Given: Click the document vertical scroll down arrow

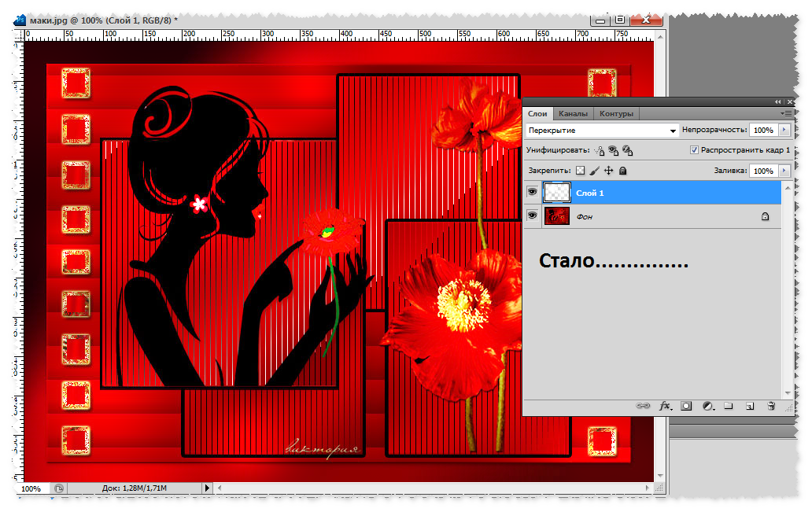Looking at the screenshot, I should [x=659, y=475].
